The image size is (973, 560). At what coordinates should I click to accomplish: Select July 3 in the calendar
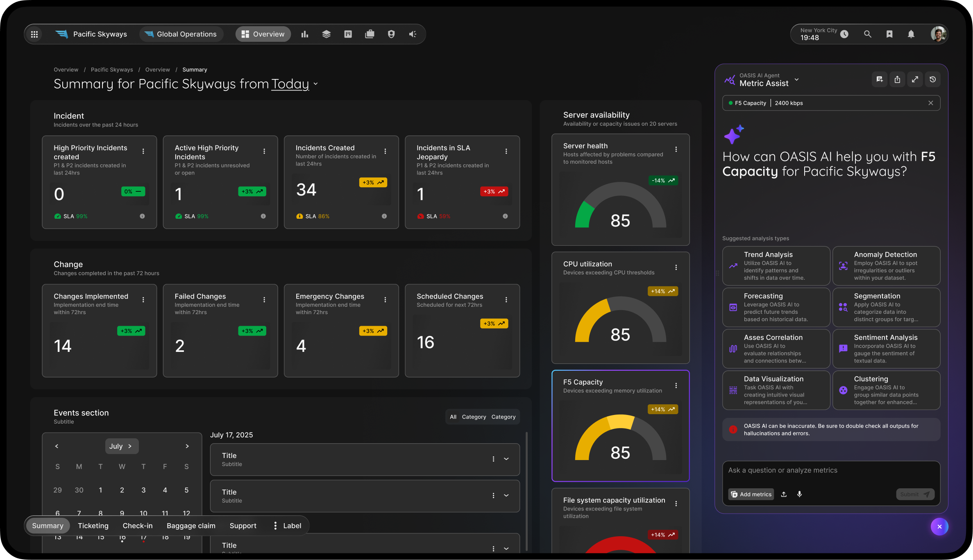(x=143, y=490)
